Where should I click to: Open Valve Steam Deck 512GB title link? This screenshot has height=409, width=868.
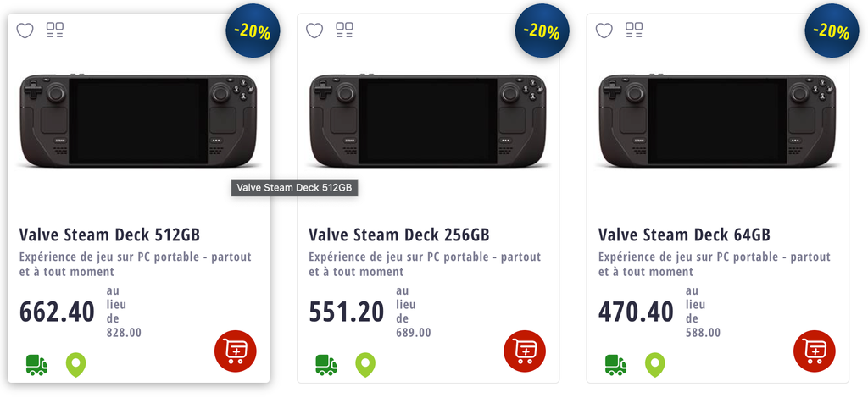pyautogui.click(x=109, y=235)
